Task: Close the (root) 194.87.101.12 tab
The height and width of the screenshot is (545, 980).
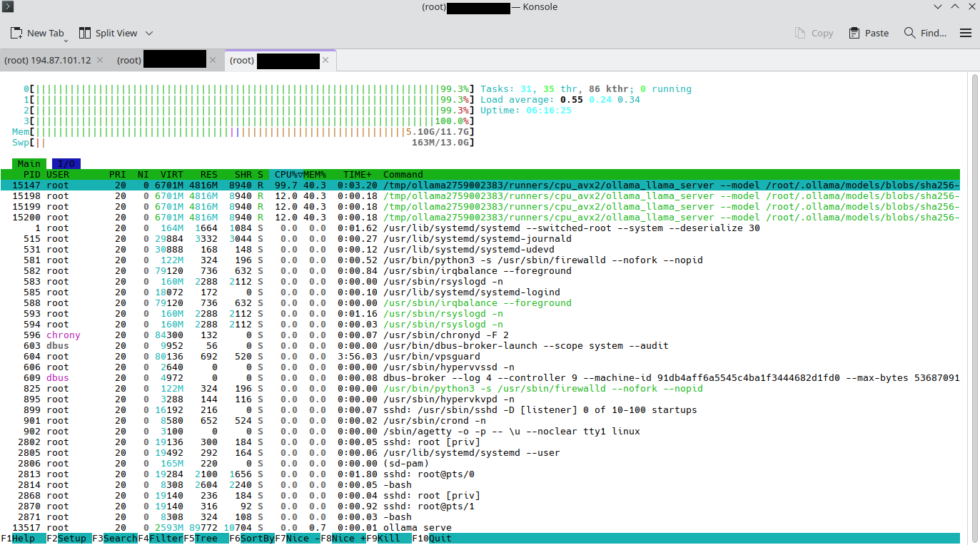Action: 100,61
